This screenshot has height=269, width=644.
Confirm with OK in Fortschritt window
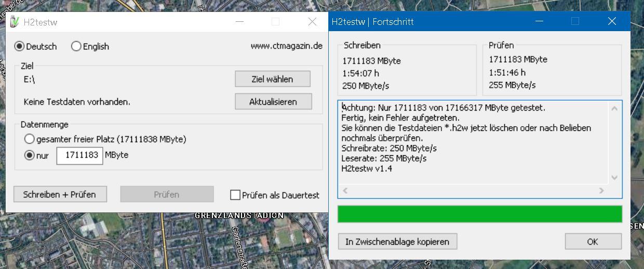[593, 241]
